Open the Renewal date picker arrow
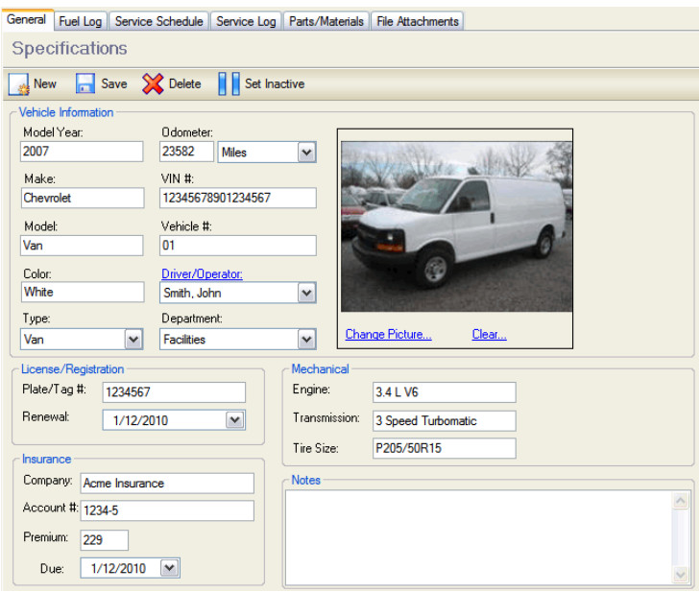Viewport: 700px width, 592px height. 235,420
